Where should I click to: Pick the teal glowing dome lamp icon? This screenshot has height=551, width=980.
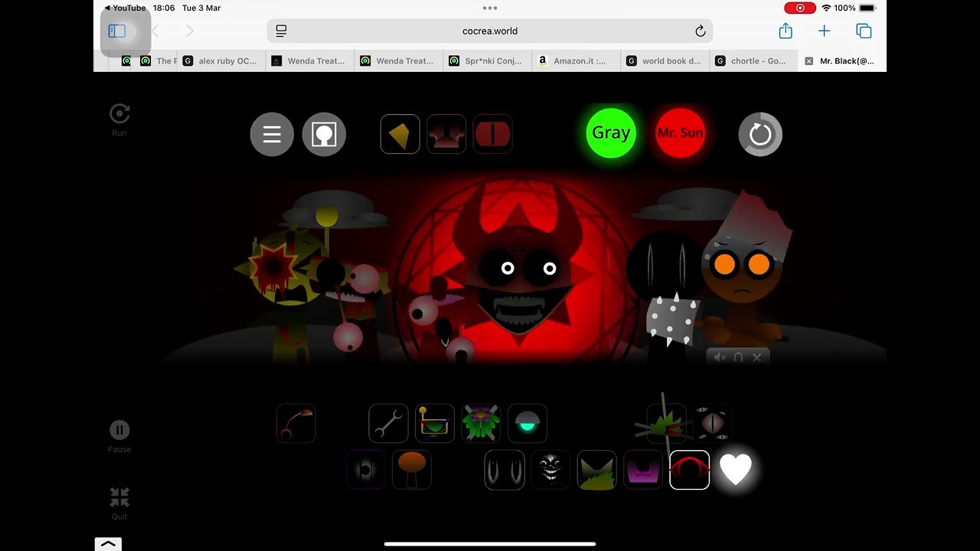click(527, 423)
